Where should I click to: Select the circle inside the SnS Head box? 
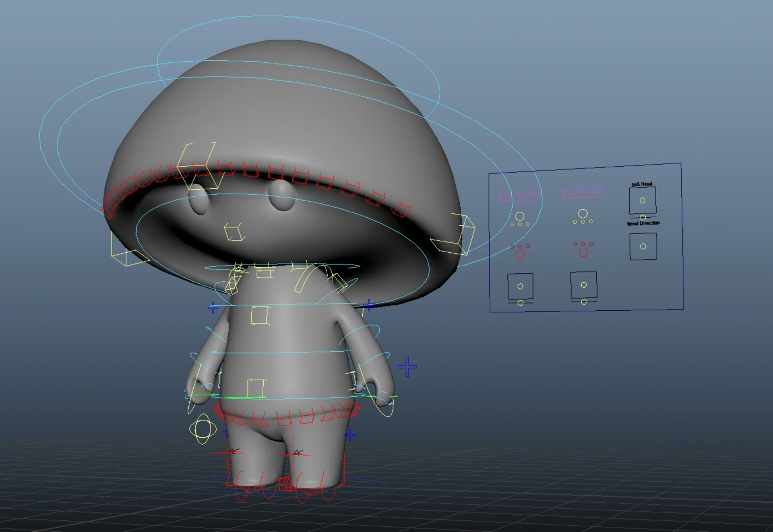pos(643,200)
